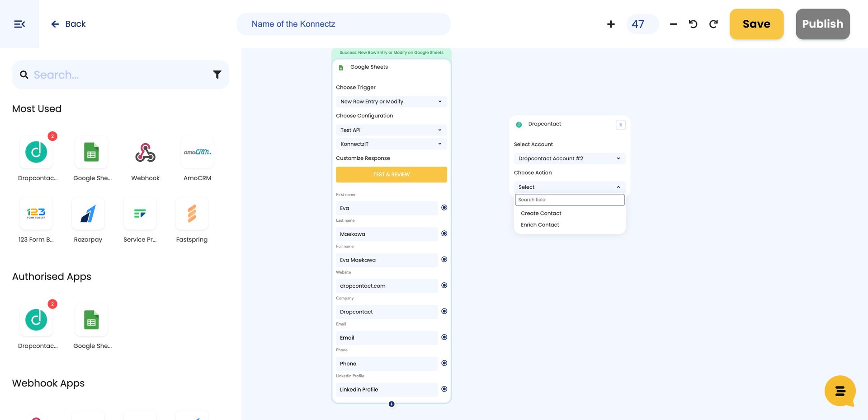
Task: Toggle the First name radio button
Action: coord(444,208)
